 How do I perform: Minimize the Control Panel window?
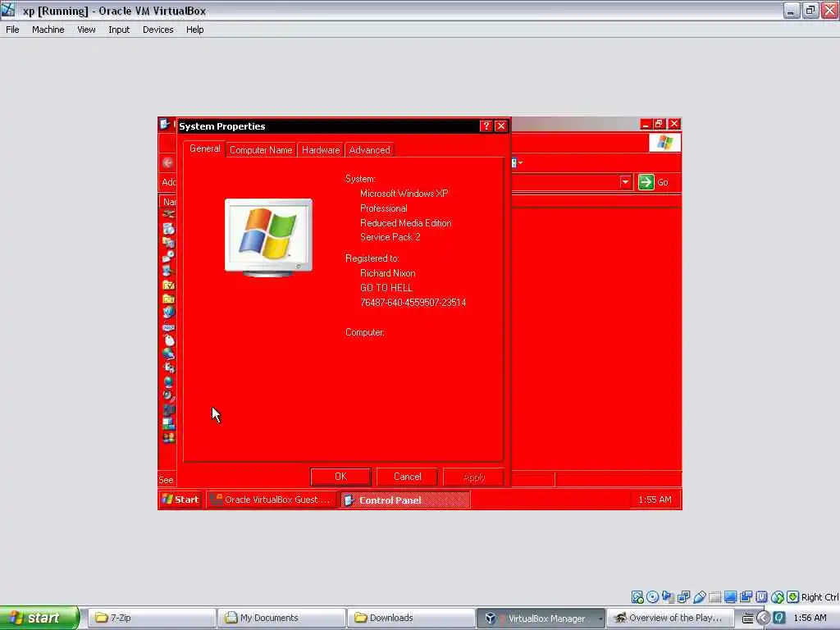click(x=646, y=125)
